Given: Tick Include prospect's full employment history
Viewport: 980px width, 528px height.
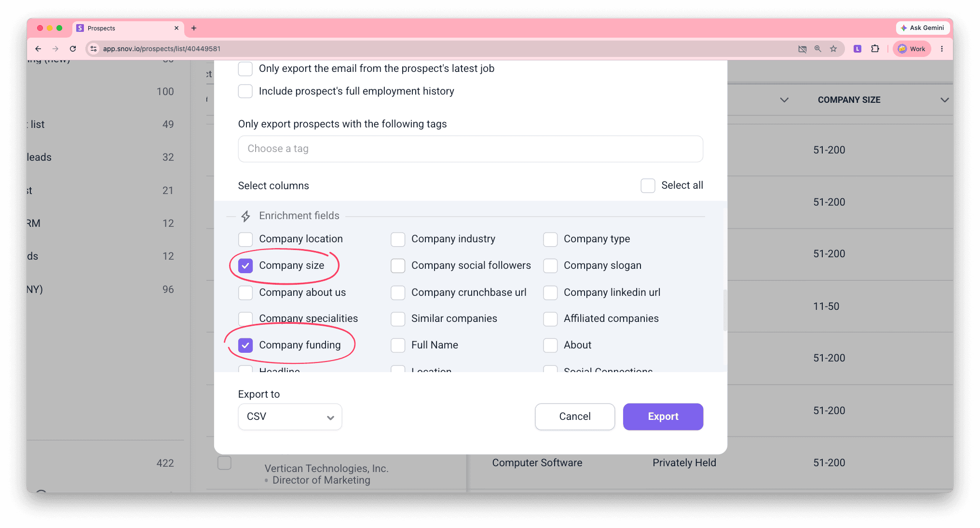Looking at the screenshot, I should pyautogui.click(x=245, y=91).
